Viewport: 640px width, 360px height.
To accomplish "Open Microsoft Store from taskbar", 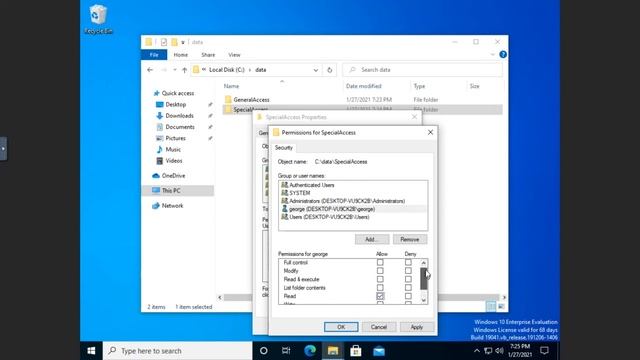I will tap(356, 351).
